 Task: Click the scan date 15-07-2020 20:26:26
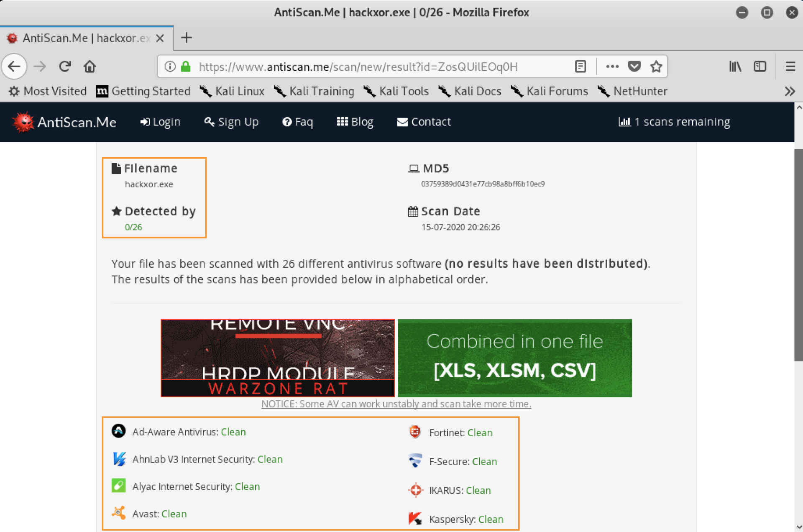click(x=460, y=227)
